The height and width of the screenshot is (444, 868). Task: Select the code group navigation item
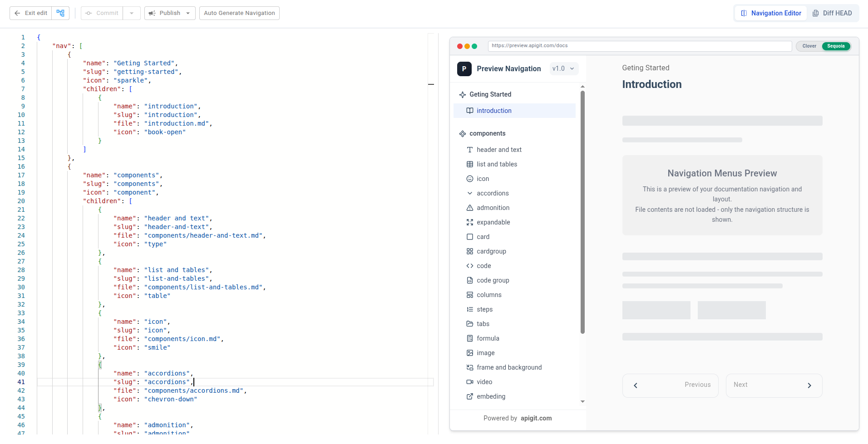tap(514, 280)
